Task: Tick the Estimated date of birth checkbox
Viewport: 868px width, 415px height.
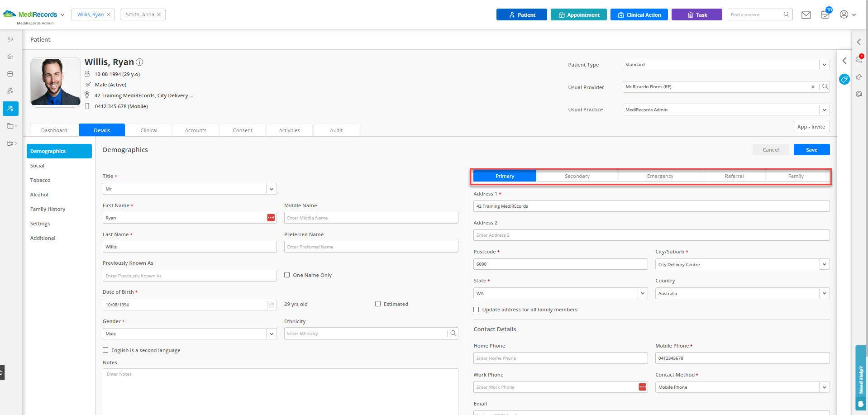Action: [378, 304]
